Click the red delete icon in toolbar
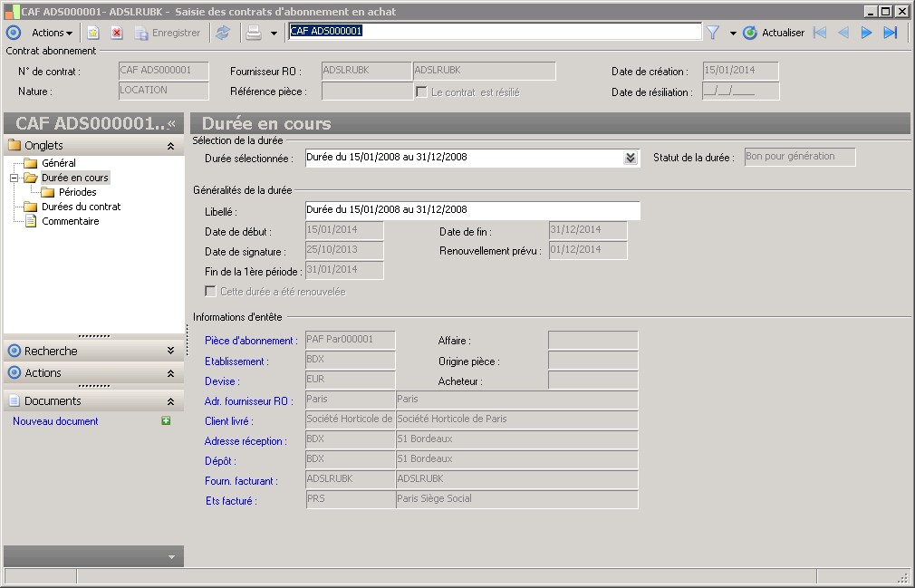 click(x=117, y=33)
